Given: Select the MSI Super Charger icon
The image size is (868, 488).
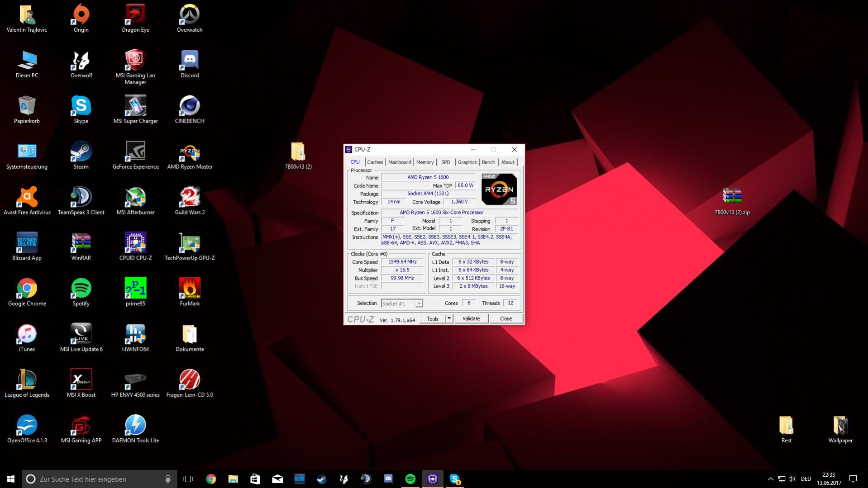Looking at the screenshot, I should (x=135, y=110).
